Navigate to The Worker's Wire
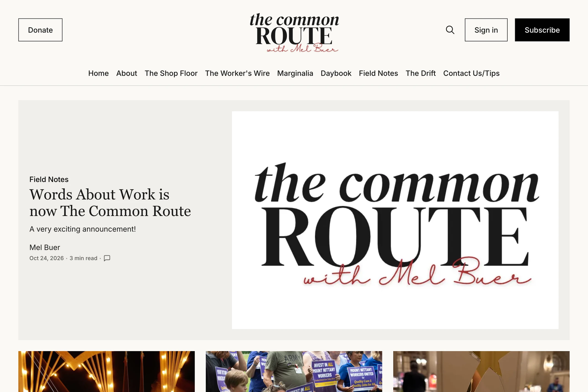The height and width of the screenshot is (392, 588). (237, 73)
